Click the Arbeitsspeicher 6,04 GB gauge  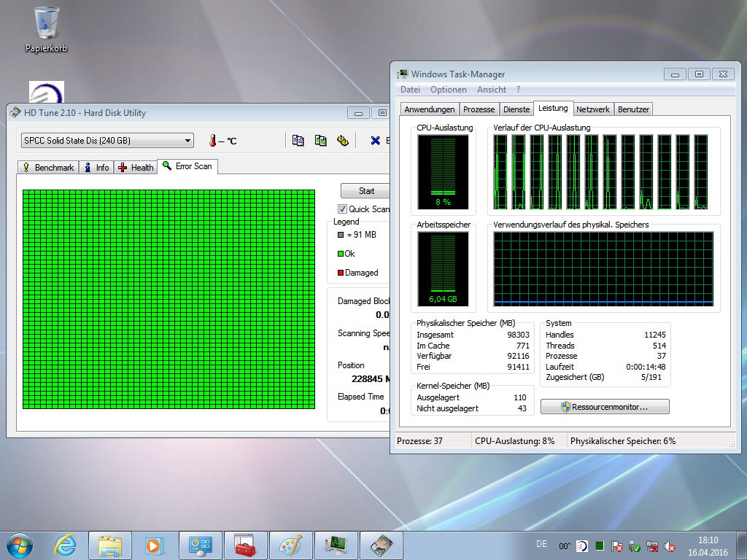(443, 269)
